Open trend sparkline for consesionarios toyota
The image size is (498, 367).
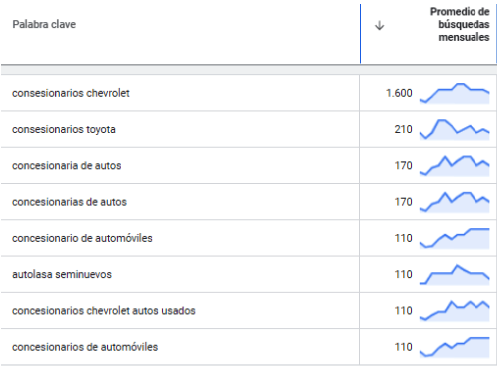(455, 130)
